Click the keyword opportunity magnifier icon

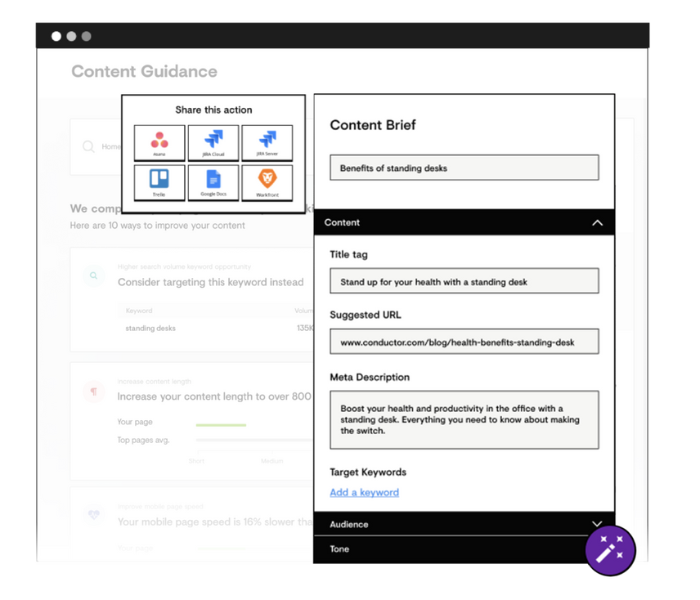94,275
